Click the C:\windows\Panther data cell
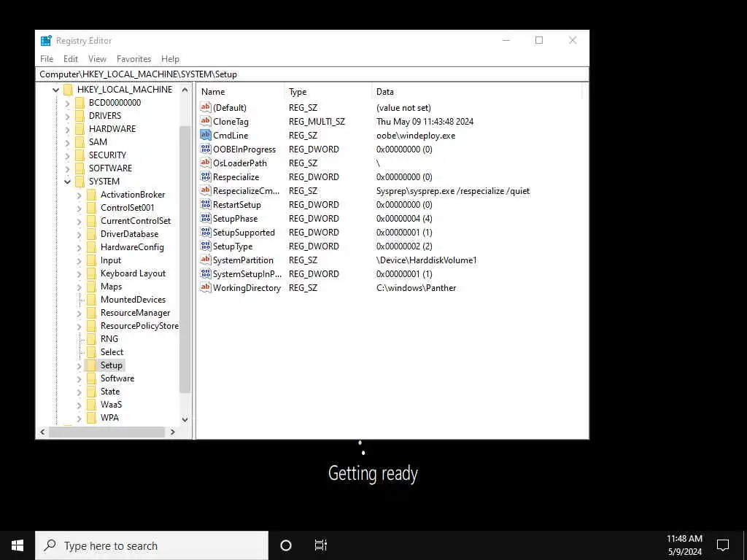 click(x=417, y=287)
